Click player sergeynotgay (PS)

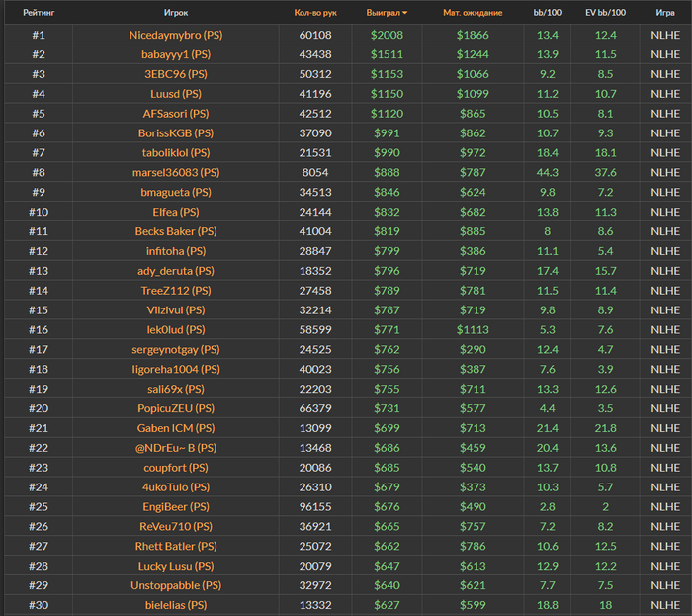click(x=176, y=349)
